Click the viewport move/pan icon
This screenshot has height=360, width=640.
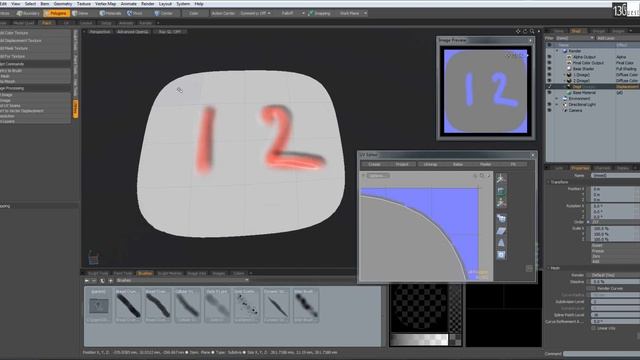[518, 31]
